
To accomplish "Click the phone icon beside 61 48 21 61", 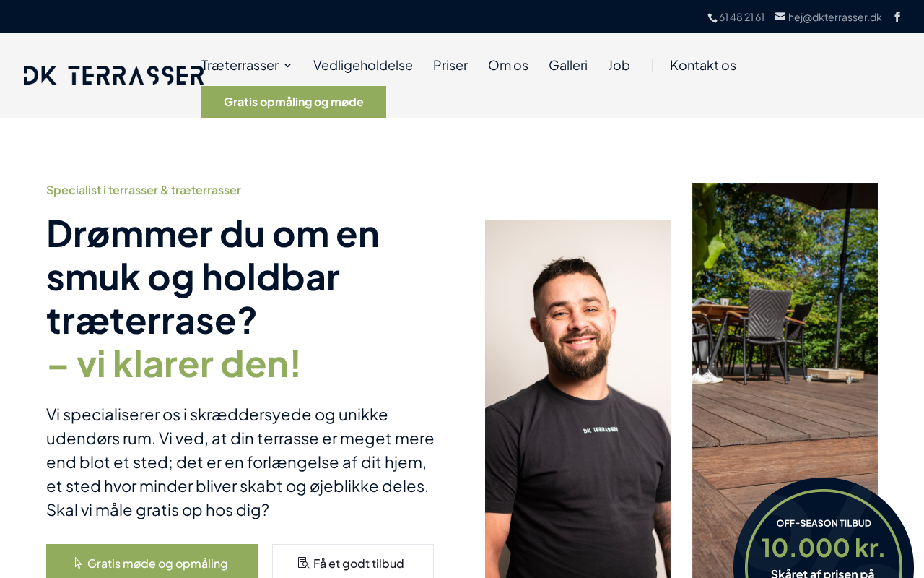I will click(x=712, y=17).
